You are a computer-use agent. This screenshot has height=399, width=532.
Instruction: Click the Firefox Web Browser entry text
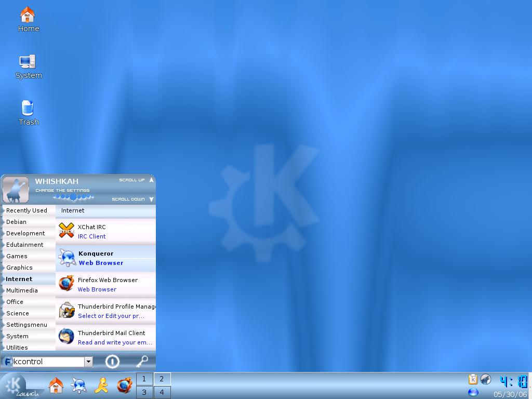(x=108, y=285)
